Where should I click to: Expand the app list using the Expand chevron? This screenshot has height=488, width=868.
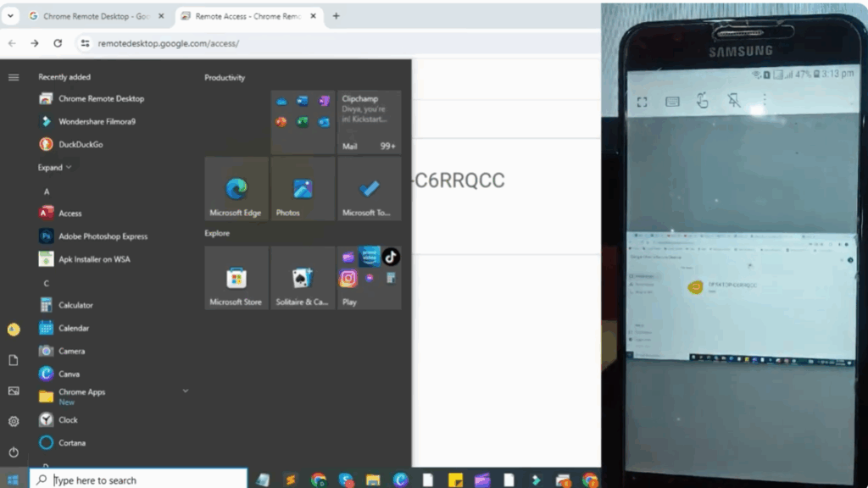pos(54,167)
